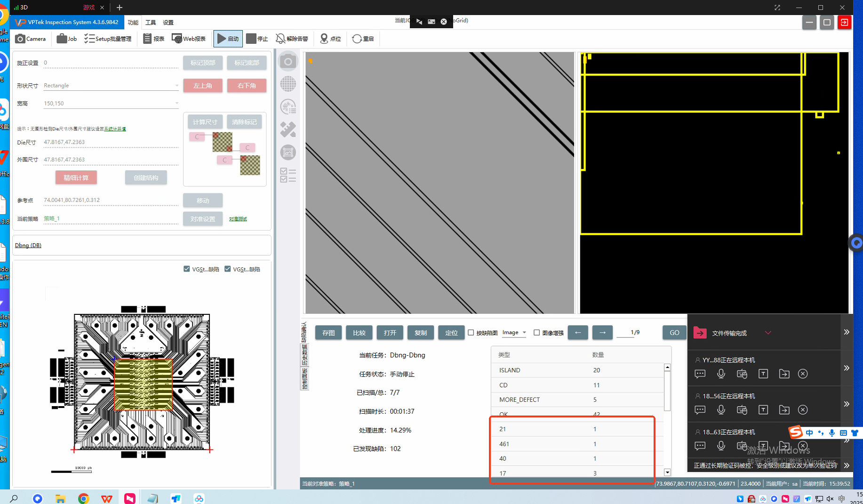Toggle the second VGSt...缺陷 checkbox
The height and width of the screenshot is (504, 863).
tap(228, 269)
